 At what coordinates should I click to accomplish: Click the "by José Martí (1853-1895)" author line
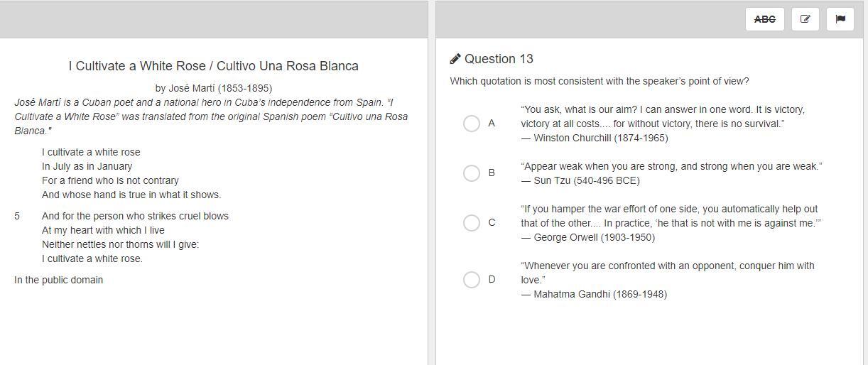pyautogui.click(x=213, y=88)
